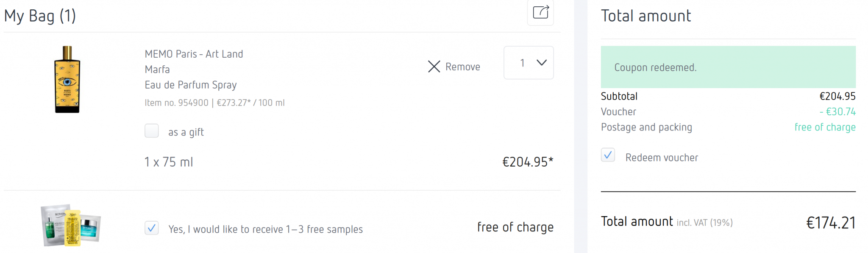Uncheck the Redeem voucher checkbox
Screen dimensions: 868x253
pyautogui.click(x=608, y=156)
